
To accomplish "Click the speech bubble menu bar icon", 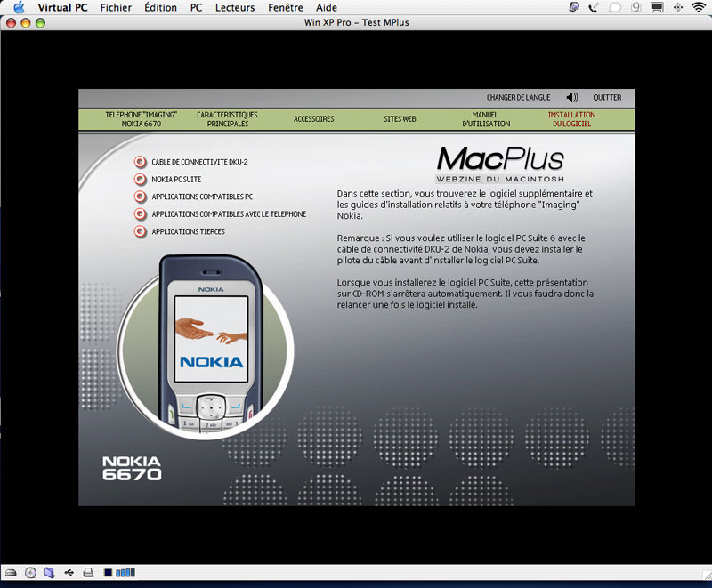I will click(615, 7).
